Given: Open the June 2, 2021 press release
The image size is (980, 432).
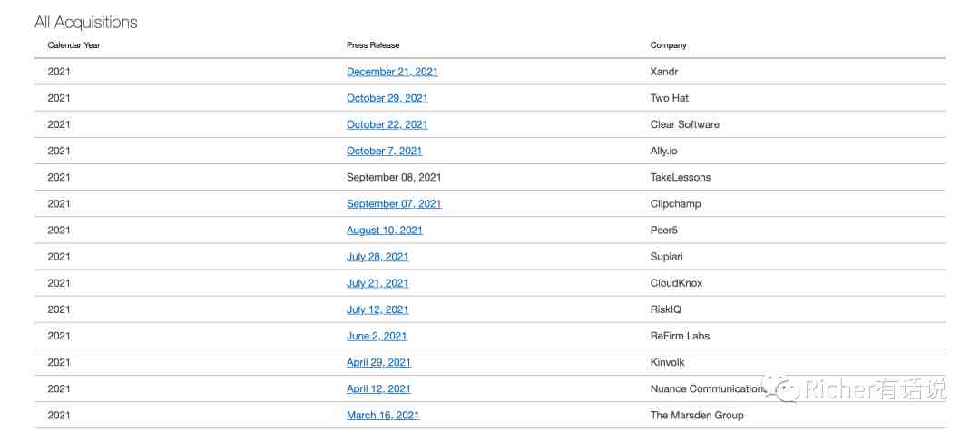Looking at the screenshot, I should click(x=377, y=336).
